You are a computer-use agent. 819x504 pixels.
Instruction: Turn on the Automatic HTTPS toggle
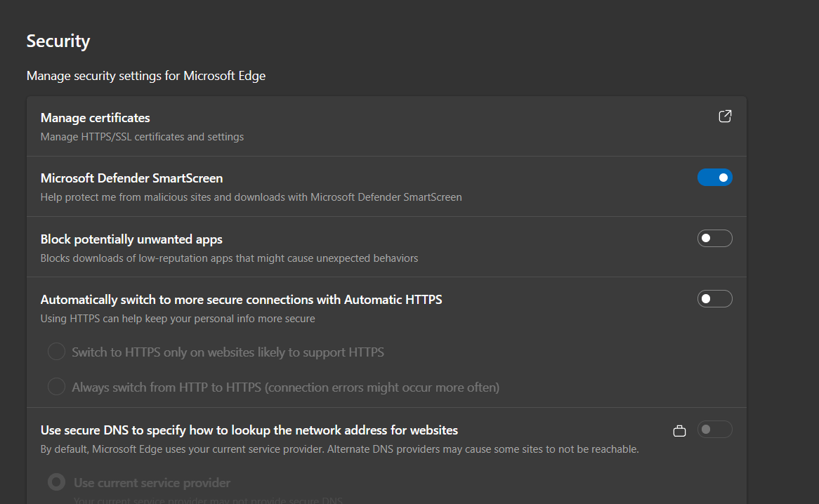click(x=714, y=299)
